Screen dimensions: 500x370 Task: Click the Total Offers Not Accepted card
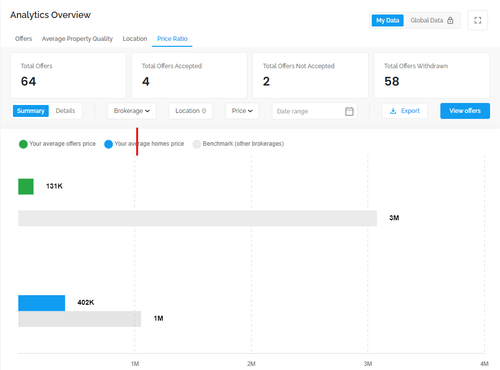(310, 75)
